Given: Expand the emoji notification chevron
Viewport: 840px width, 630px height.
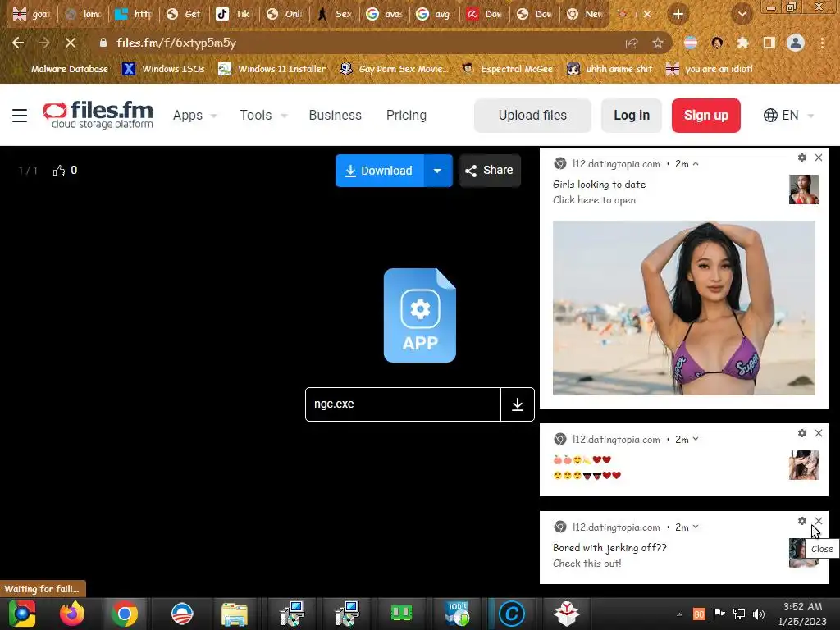Looking at the screenshot, I should (x=696, y=440).
